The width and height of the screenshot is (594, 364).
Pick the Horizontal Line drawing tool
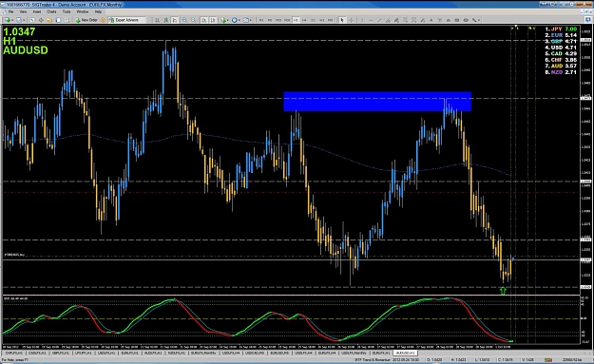[371, 20]
